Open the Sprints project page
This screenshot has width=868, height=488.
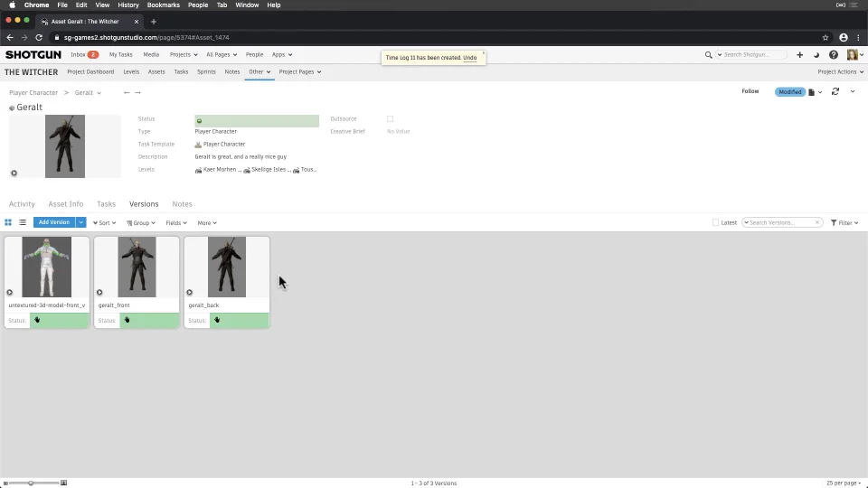[x=206, y=72]
